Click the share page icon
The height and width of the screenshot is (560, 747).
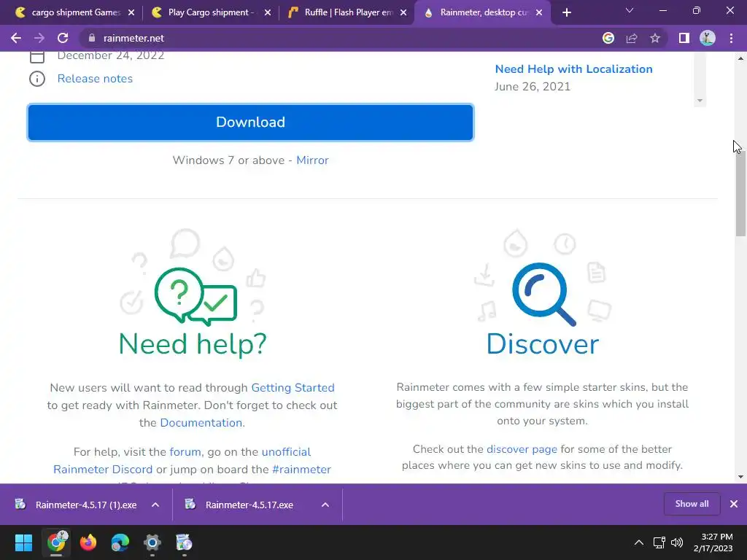[x=632, y=38]
